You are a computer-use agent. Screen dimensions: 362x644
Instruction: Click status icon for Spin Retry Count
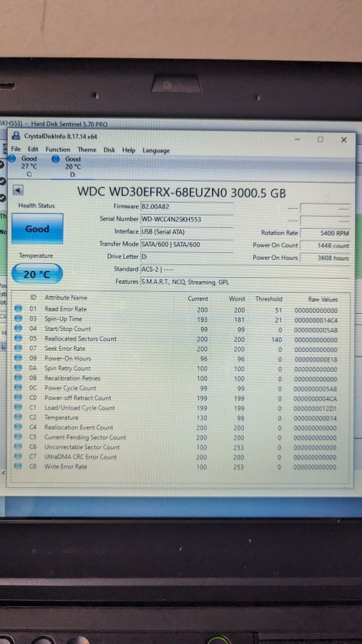click(19, 367)
